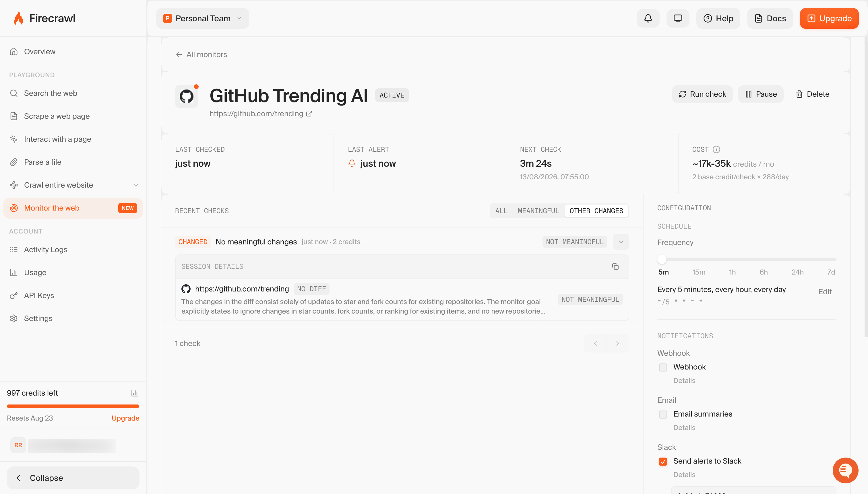Open API Keys page
Screen dimensions: 868x494
(x=73, y=295)
